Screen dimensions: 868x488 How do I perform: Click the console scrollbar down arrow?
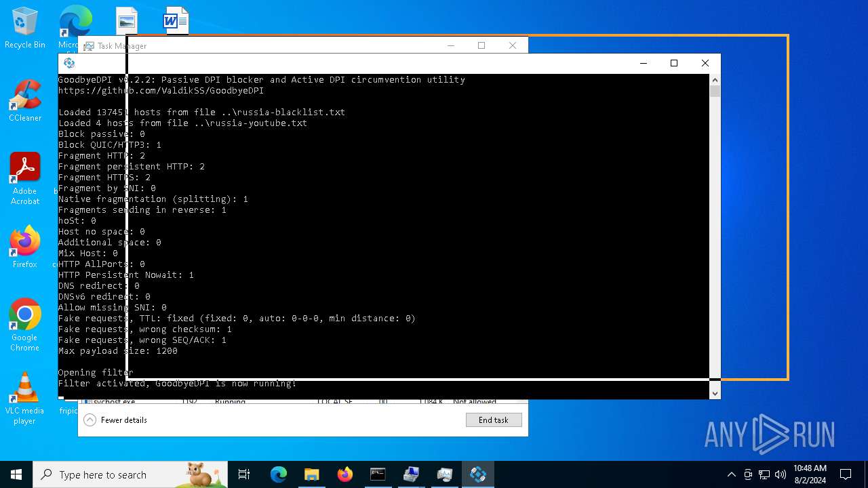point(715,393)
